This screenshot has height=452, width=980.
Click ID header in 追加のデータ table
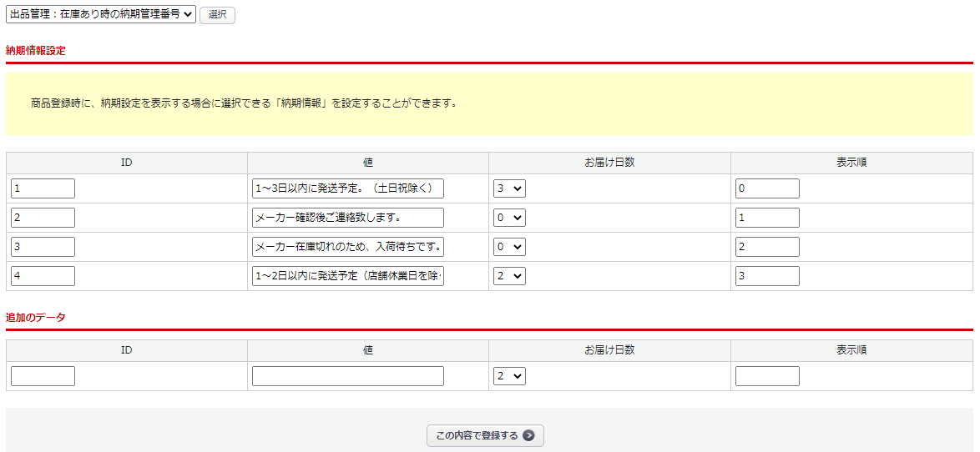point(126,350)
